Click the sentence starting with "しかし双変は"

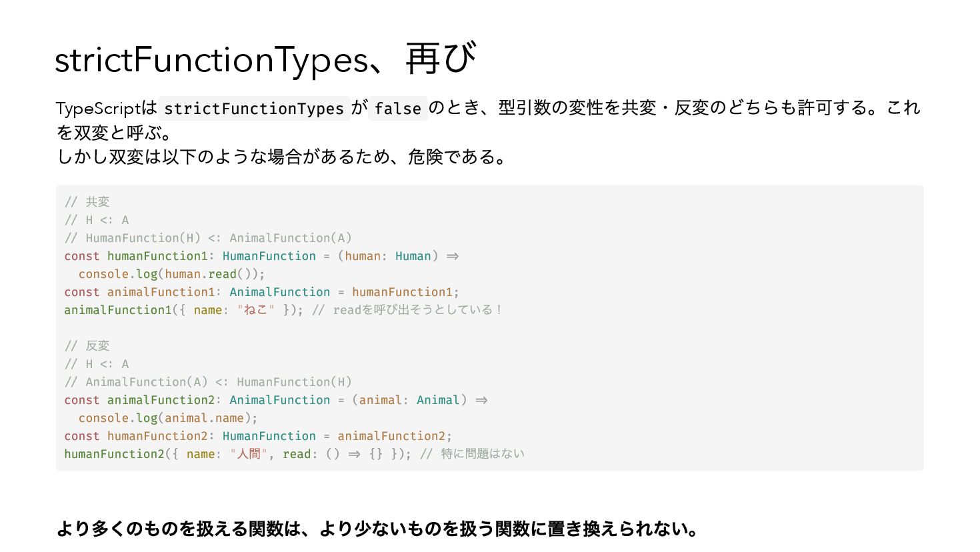click(x=283, y=157)
